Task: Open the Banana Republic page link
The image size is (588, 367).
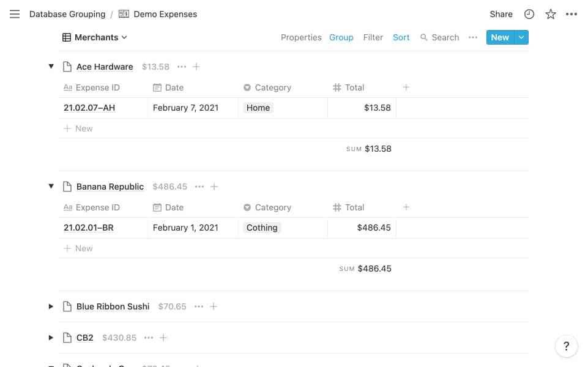Action: click(110, 187)
